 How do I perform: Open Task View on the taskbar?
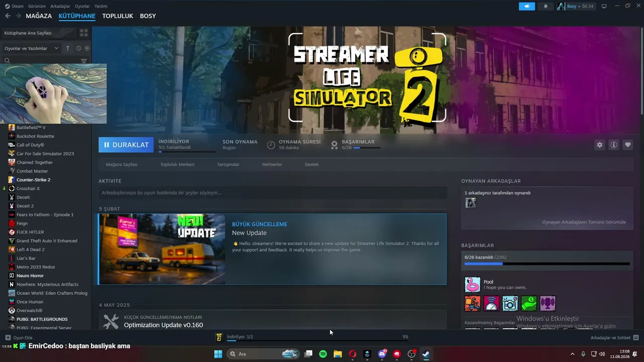coord(308,354)
